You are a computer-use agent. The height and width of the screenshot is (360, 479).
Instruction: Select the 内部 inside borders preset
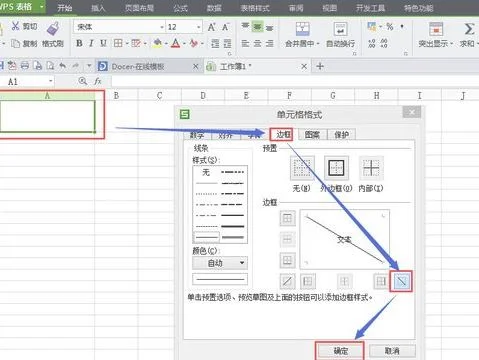click(x=371, y=168)
